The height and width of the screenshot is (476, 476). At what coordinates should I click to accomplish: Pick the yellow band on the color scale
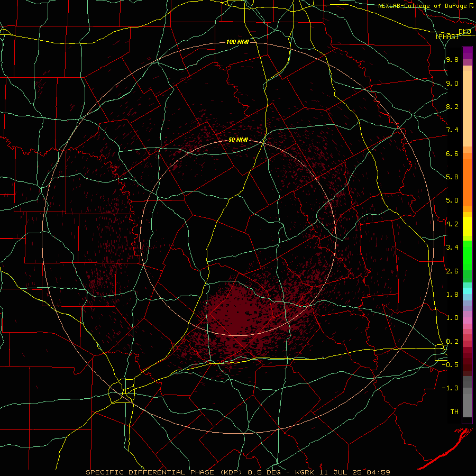467,226
